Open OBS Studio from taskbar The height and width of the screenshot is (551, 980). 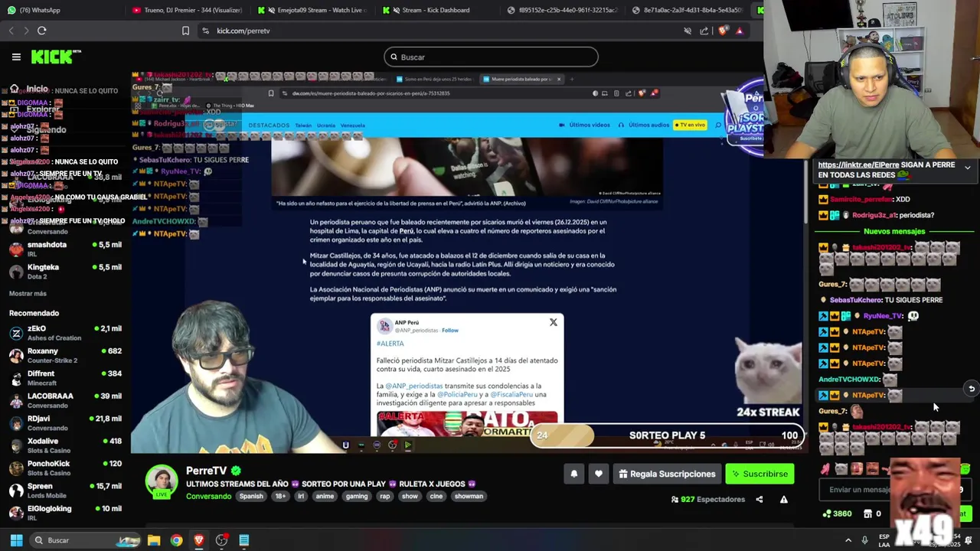[x=221, y=540]
